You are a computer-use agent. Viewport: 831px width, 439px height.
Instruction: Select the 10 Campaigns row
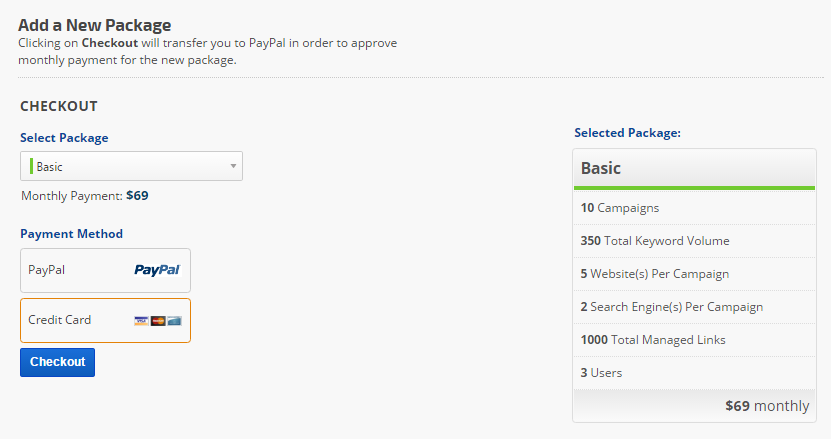tap(694, 208)
